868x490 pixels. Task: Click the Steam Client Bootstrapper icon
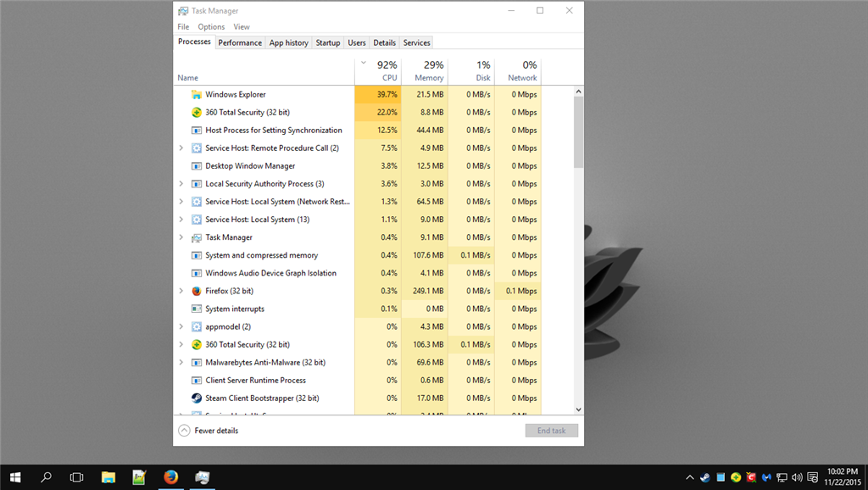(x=197, y=398)
